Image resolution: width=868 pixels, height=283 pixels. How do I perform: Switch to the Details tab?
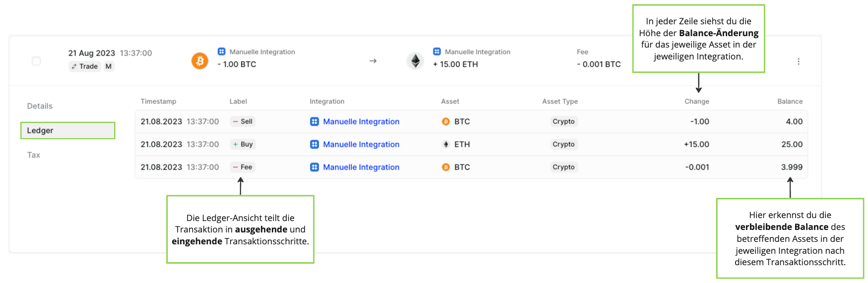40,106
